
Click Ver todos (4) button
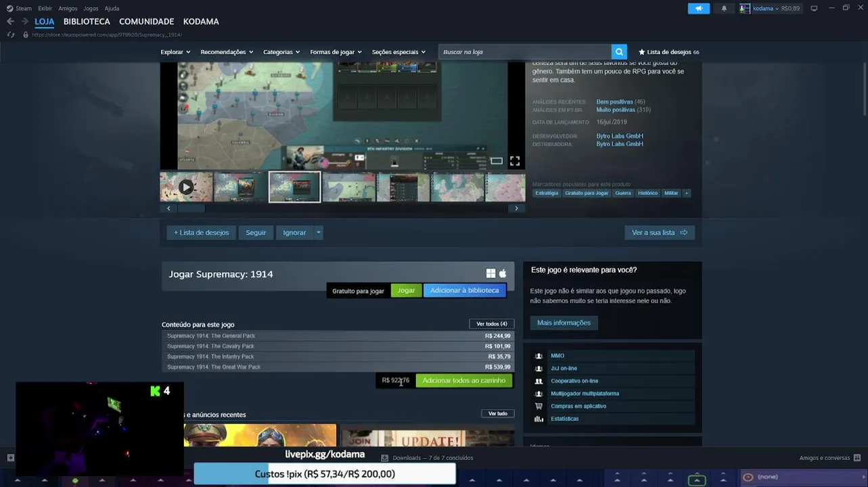coord(492,324)
